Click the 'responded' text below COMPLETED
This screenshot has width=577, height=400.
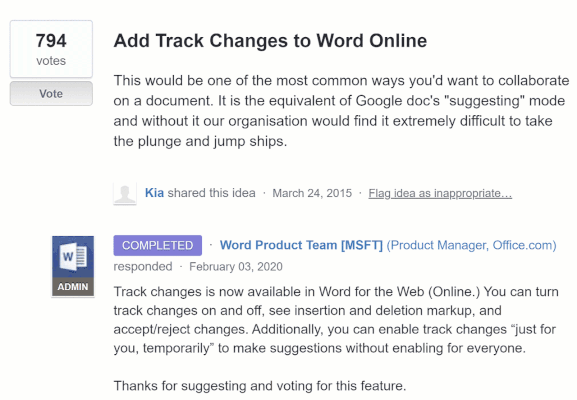[143, 266]
